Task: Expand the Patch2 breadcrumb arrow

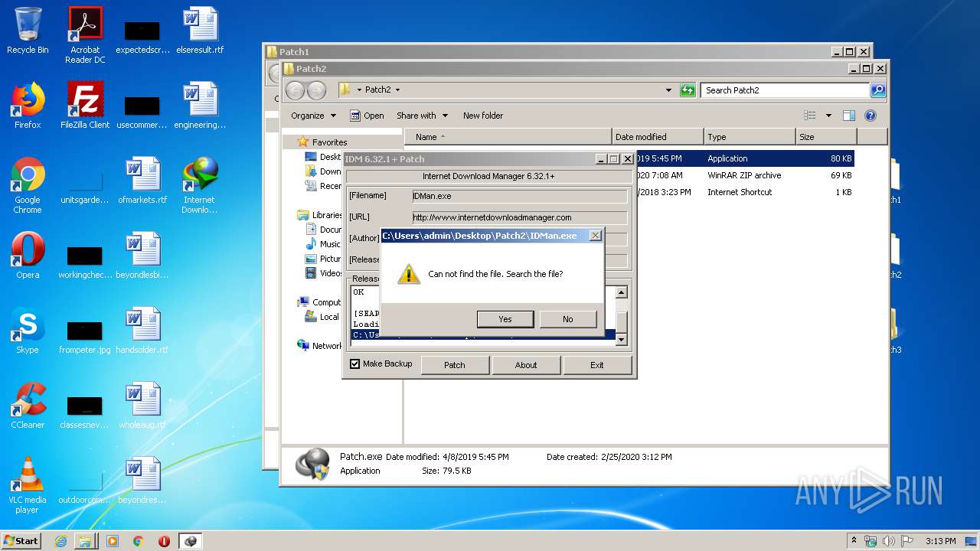Action: (x=397, y=90)
